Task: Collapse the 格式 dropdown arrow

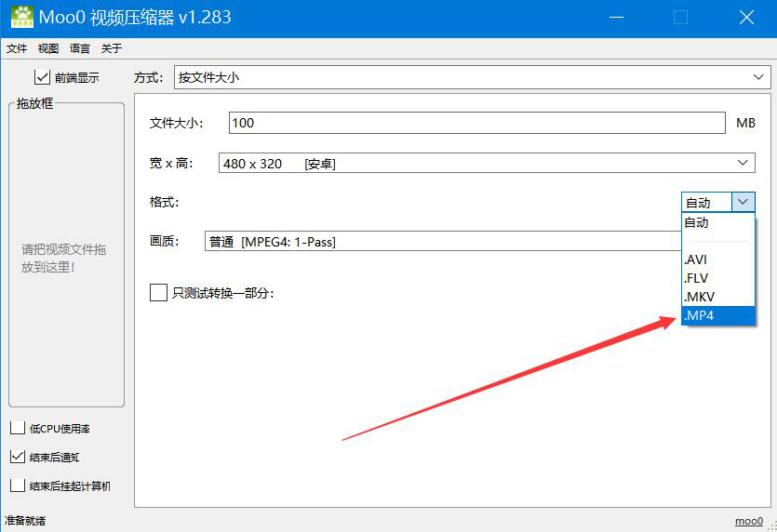Action: tap(743, 202)
